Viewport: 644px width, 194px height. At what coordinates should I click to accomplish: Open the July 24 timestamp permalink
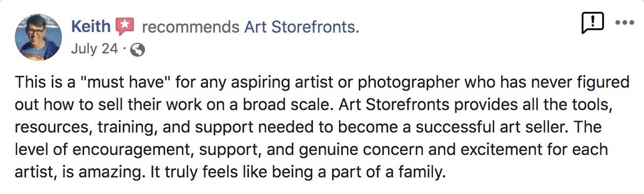[94, 49]
